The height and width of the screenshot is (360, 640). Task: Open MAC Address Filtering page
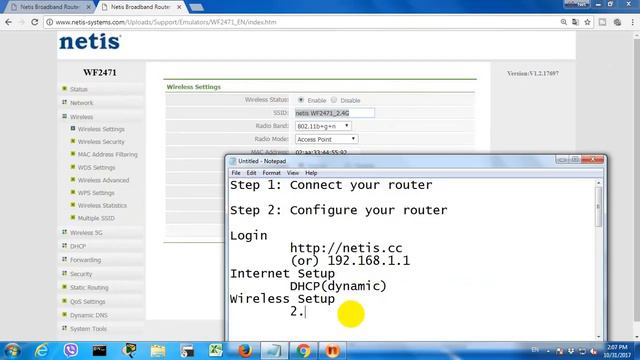pyautogui.click(x=107, y=154)
